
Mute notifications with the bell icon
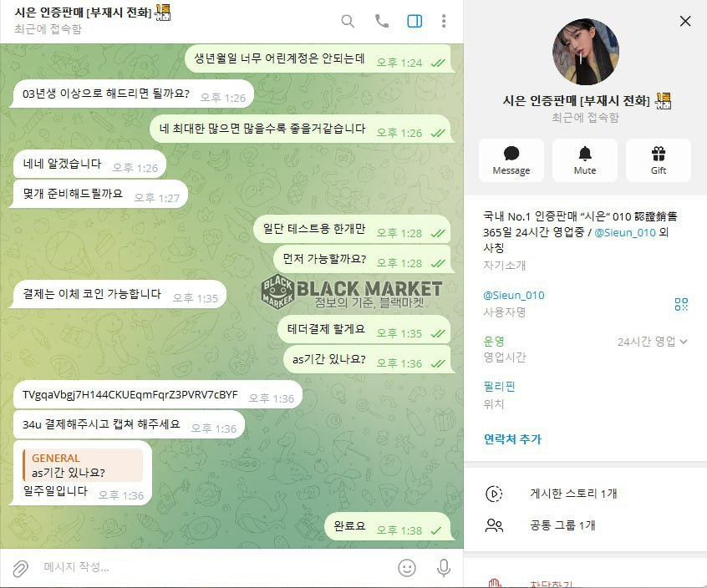coord(585,160)
